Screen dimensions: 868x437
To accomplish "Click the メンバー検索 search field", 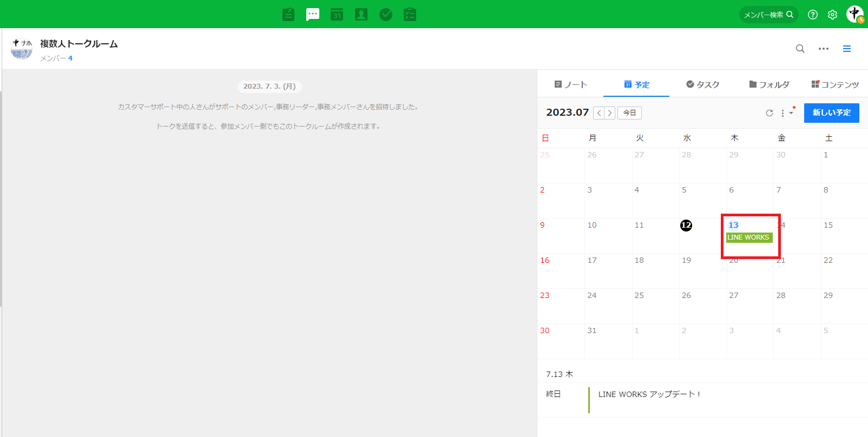I will (x=768, y=15).
